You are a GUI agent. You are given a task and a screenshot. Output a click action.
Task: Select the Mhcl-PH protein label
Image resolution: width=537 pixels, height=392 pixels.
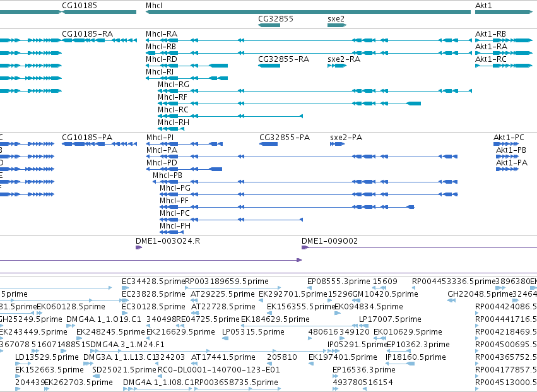click(x=175, y=226)
